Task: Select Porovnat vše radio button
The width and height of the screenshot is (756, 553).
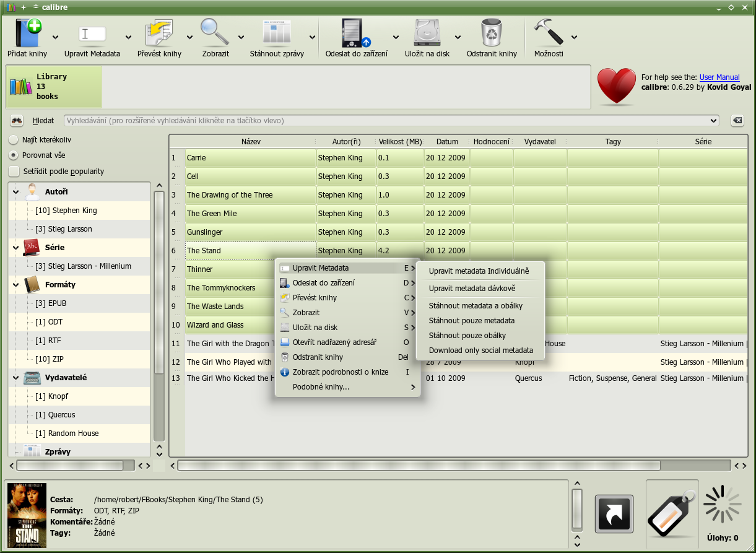Action: 13,155
